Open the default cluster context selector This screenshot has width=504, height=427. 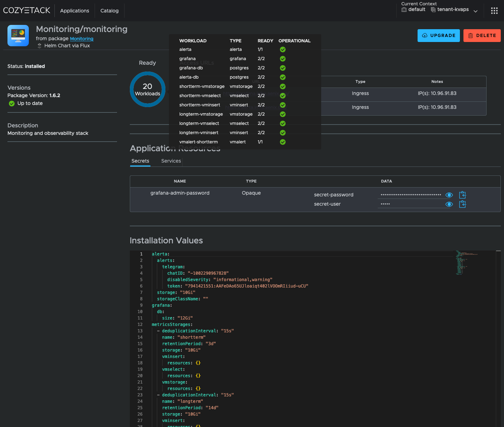413,10
